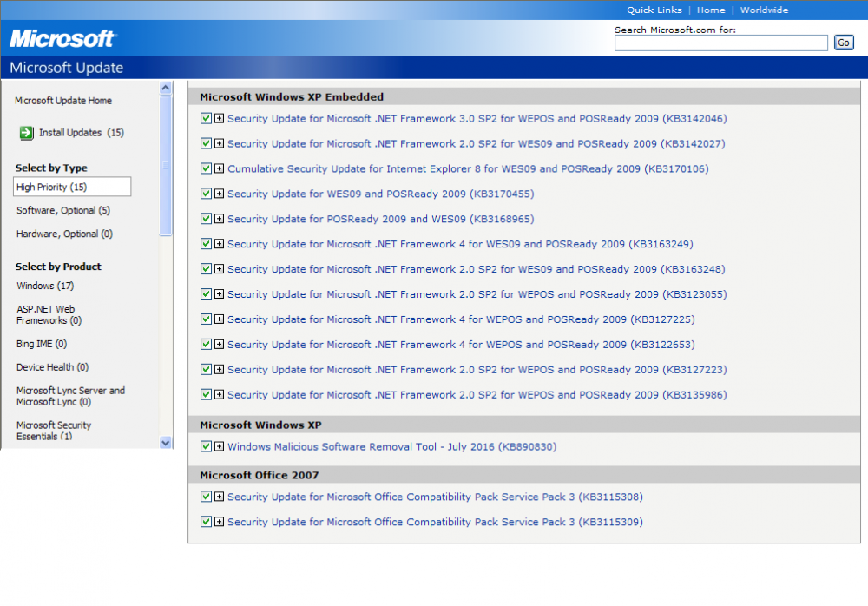The height and width of the screenshot is (606, 868).
Task: Filter by Windows (17) product
Action: (45, 286)
